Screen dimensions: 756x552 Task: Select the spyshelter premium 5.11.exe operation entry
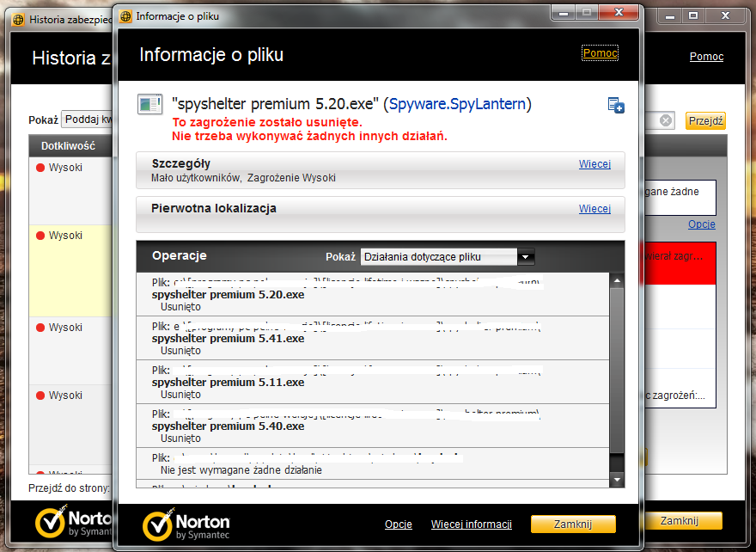pos(373,382)
